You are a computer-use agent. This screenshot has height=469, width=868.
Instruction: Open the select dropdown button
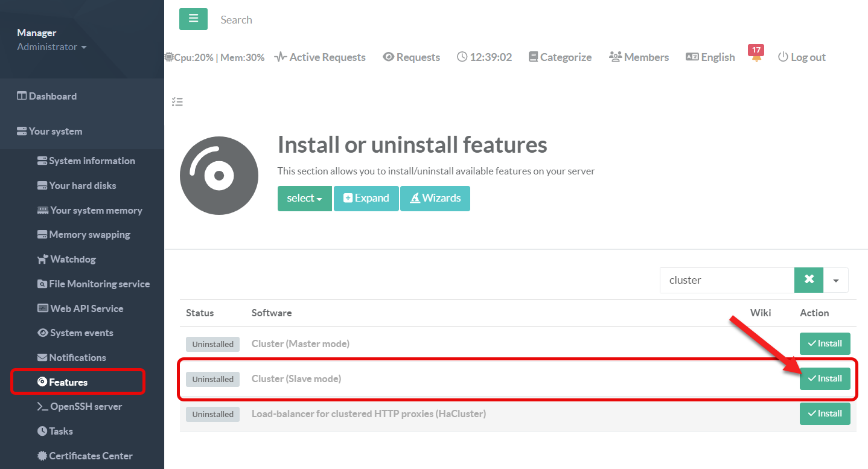click(304, 199)
